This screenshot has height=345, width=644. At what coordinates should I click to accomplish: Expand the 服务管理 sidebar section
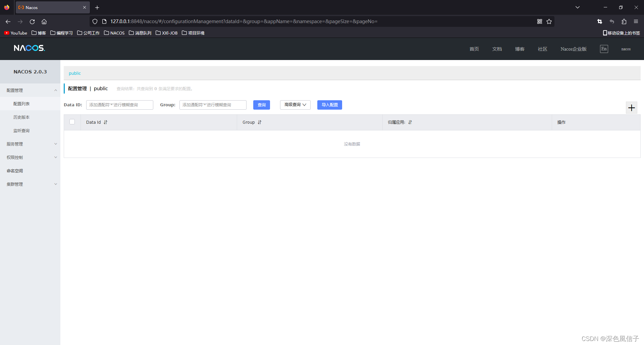tap(30, 144)
